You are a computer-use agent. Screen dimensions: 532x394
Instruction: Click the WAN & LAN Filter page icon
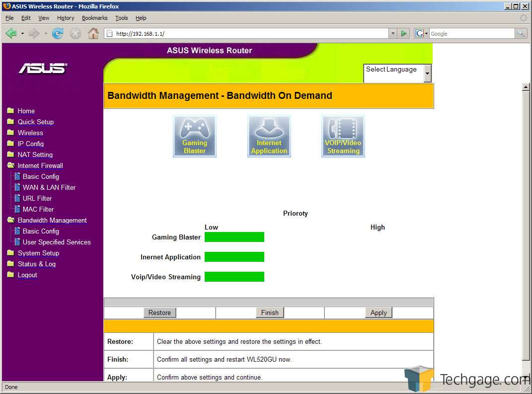coord(18,187)
